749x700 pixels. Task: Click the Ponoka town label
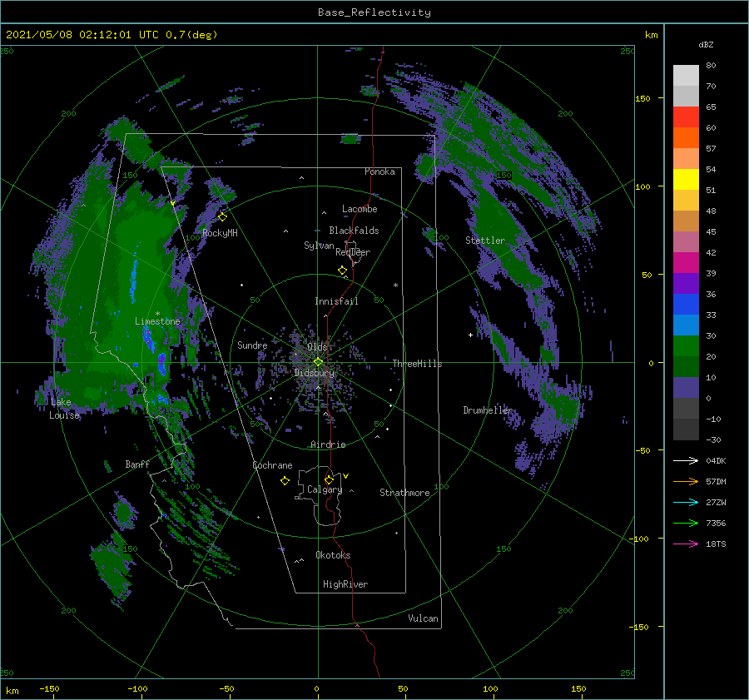pyautogui.click(x=379, y=171)
